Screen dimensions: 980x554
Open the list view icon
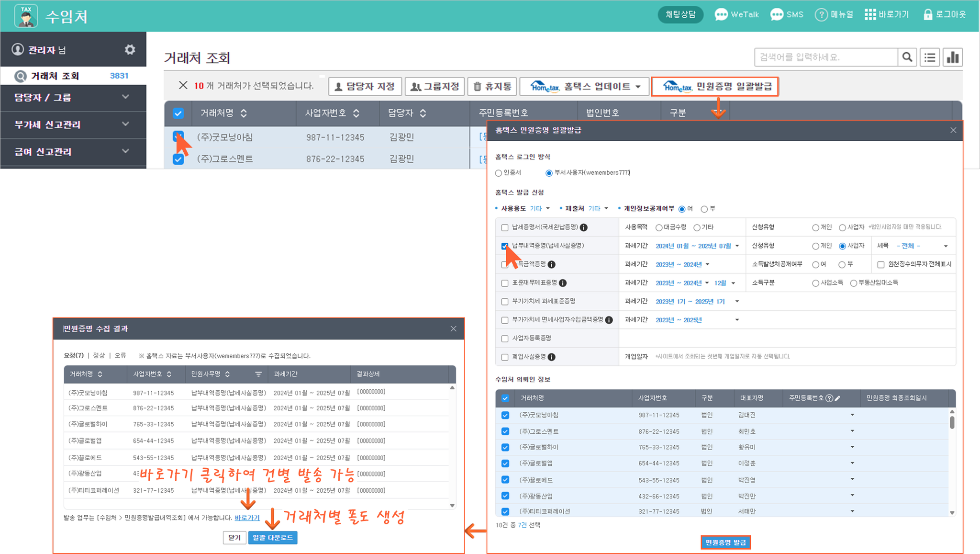pyautogui.click(x=930, y=57)
